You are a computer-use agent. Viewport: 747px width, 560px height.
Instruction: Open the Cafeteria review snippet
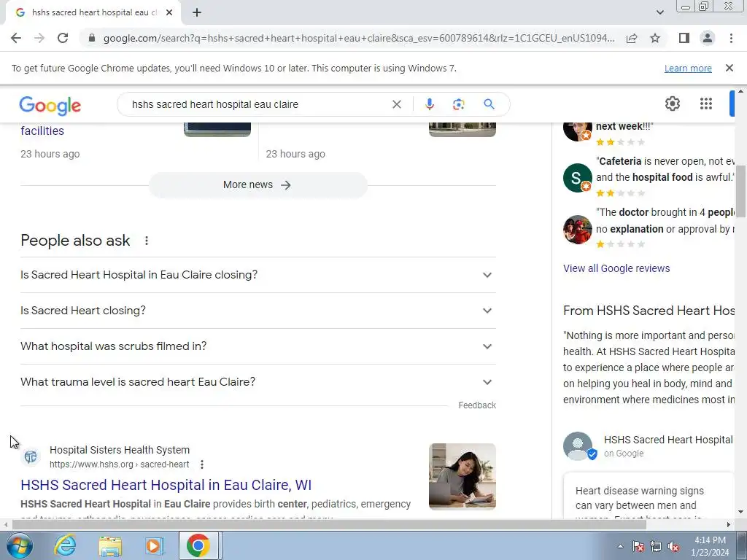tap(665, 169)
